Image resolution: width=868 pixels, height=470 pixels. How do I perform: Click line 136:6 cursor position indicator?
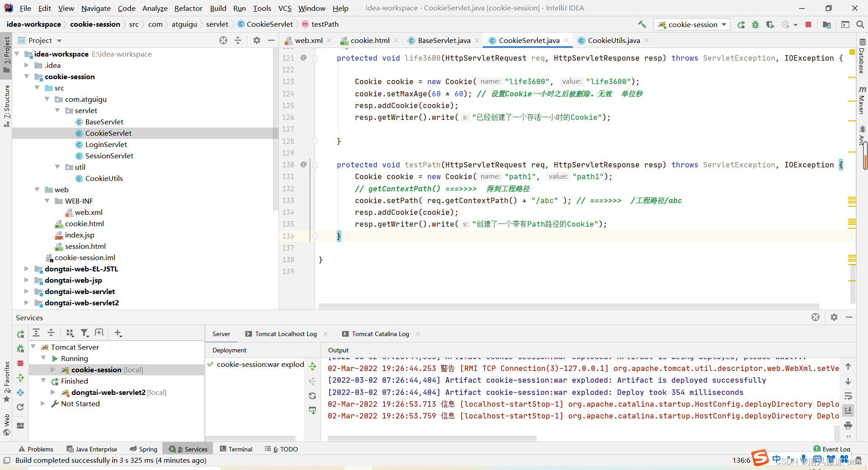[741, 460]
